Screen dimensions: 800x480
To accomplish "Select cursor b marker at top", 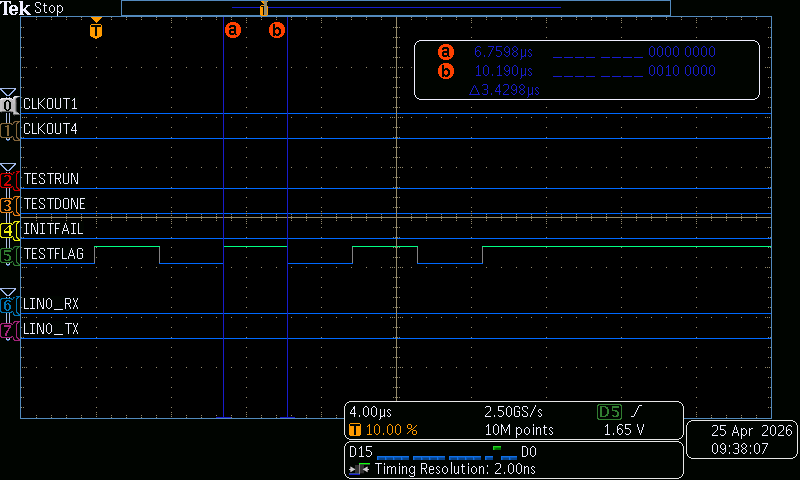I will [x=277, y=30].
